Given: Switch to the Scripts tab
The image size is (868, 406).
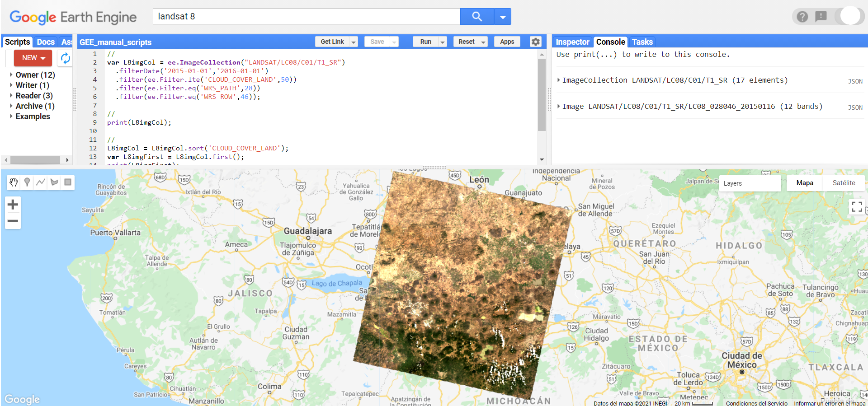Looking at the screenshot, I should point(17,42).
